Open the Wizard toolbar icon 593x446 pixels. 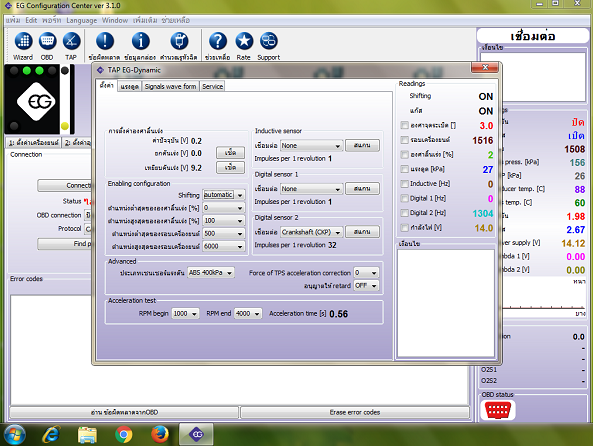click(23, 41)
